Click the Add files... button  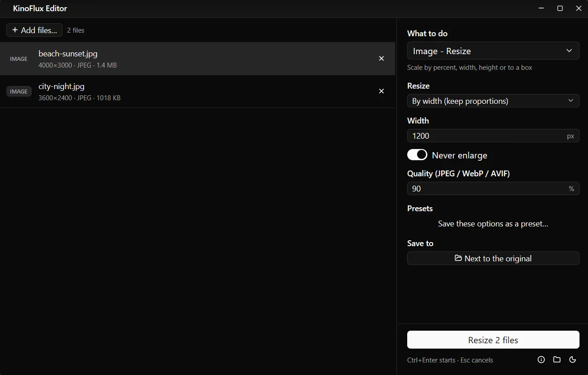pyautogui.click(x=34, y=30)
